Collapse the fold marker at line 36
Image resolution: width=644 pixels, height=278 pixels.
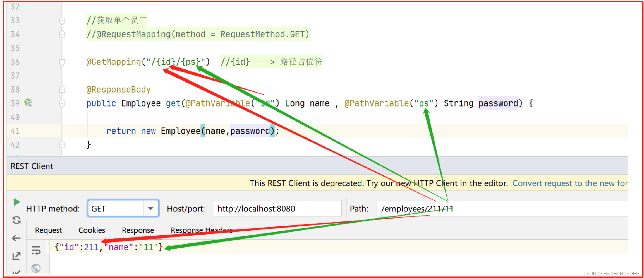tap(62, 62)
